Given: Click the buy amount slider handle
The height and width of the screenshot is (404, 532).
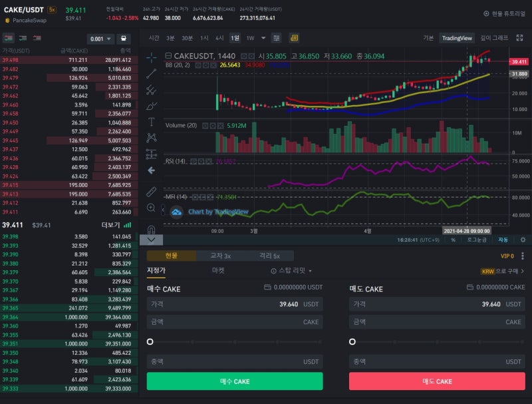Looking at the screenshot, I should (x=150, y=342).
